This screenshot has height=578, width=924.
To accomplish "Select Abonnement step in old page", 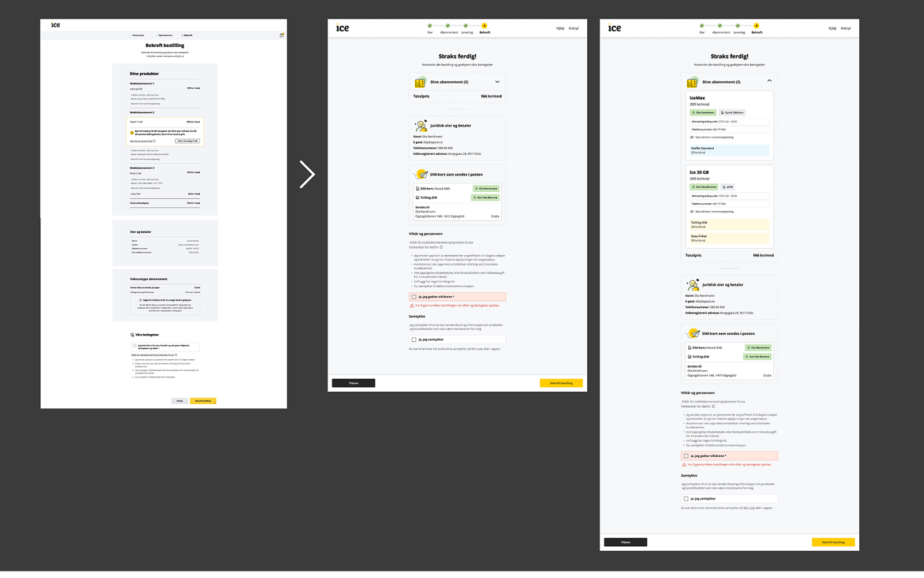I will [x=165, y=35].
